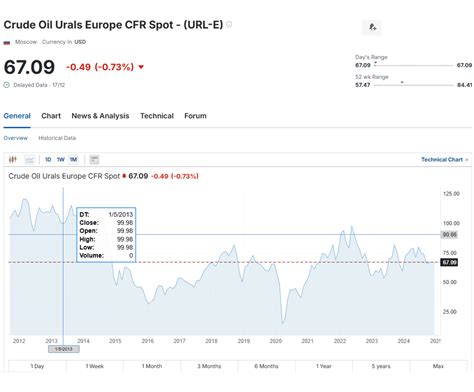Open the Historical Data sub-tab
Image resolution: width=474 pixels, height=392 pixels.
point(57,138)
